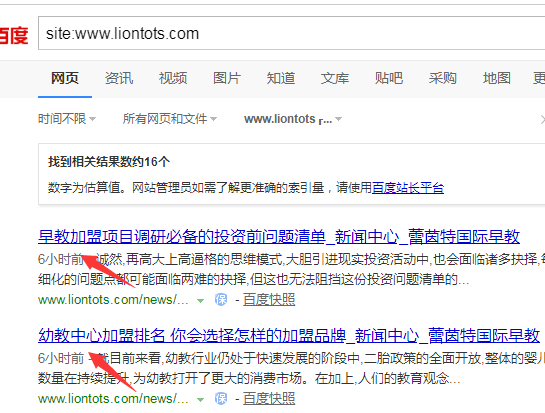
Task: Click the Baidu logo
Action: tap(14, 35)
